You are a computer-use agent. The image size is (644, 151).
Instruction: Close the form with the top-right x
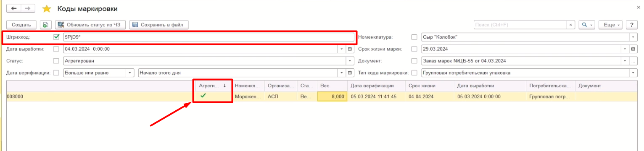[639, 8]
